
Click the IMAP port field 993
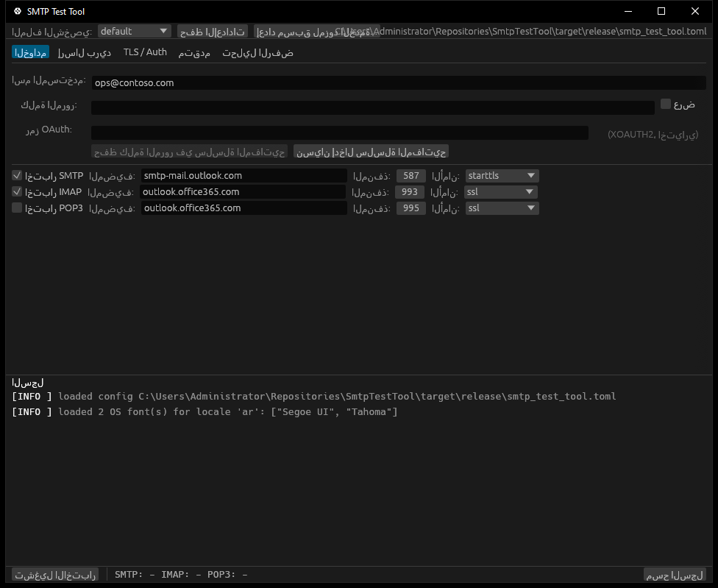tap(409, 192)
